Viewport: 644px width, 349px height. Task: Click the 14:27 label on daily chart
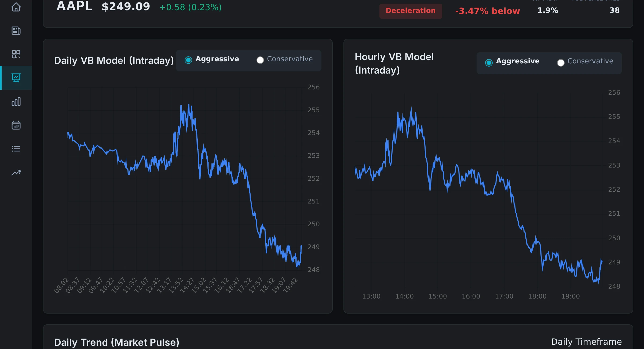point(187,285)
